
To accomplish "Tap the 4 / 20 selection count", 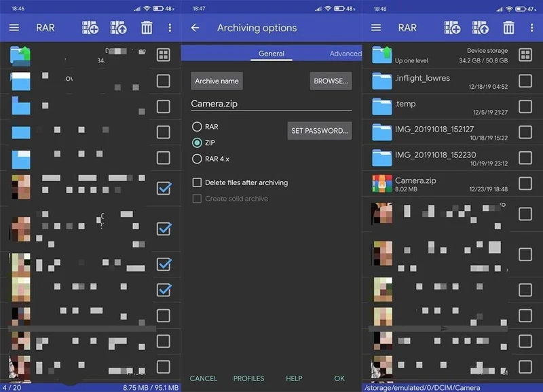I will point(12,387).
